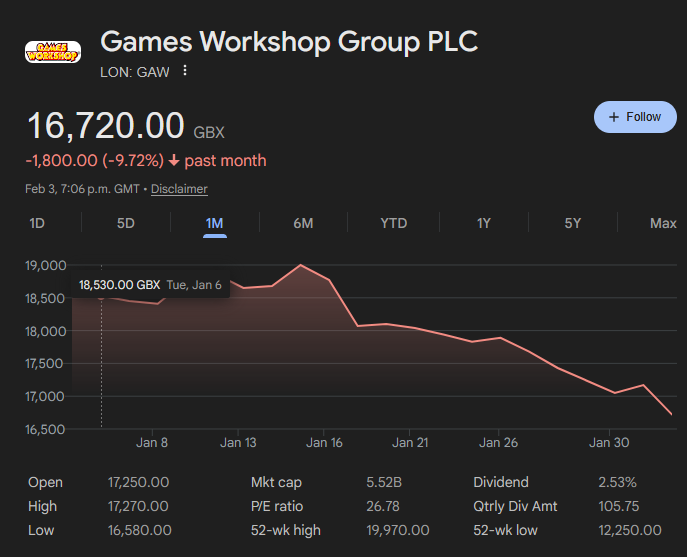This screenshot has width=687, height=557.
Task: Click the Jan 21 axis label
Action: click(x=410, y=443)
